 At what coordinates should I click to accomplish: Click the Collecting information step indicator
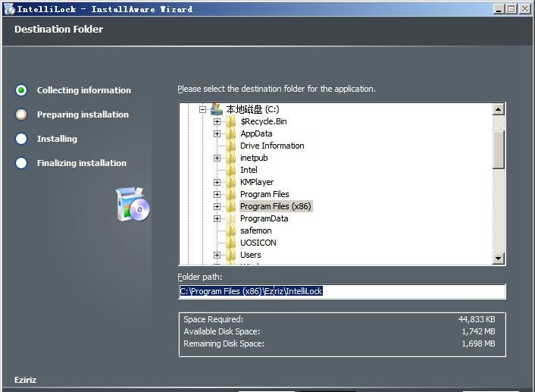[x=21, y=90]
